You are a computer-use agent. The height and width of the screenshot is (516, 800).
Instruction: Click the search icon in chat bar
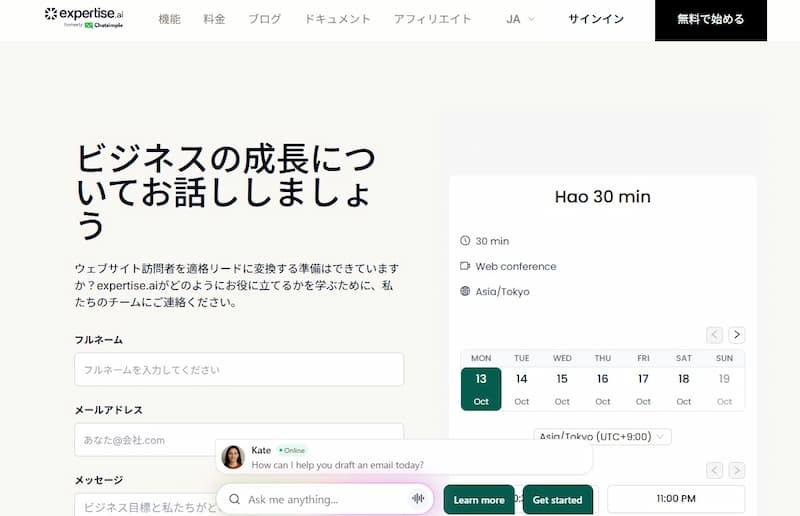(x=234, y=499)
